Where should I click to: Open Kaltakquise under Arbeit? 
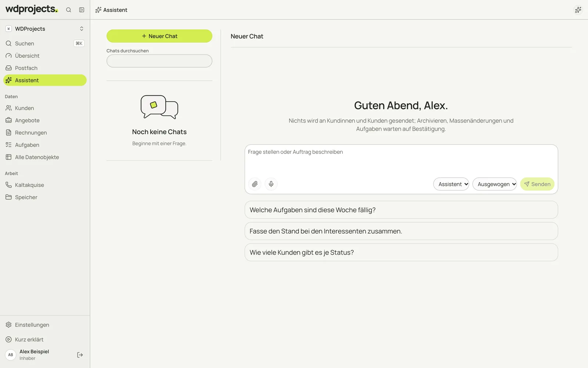(45, 185)
